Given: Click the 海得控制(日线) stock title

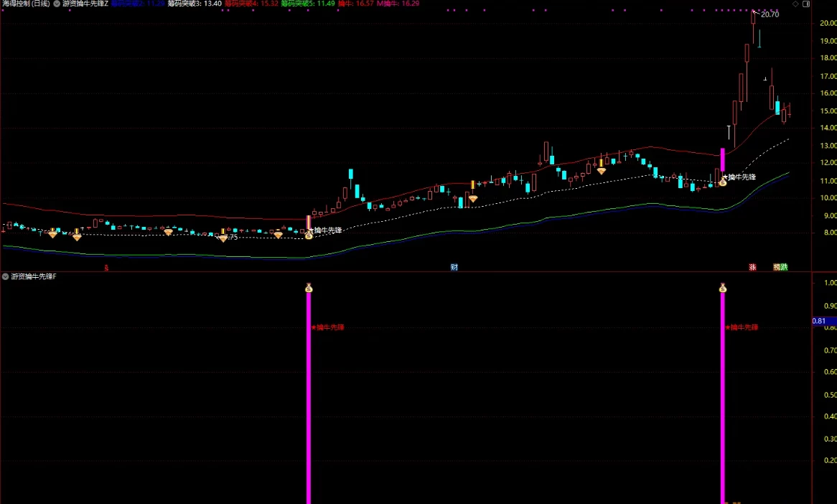Looking at the screenshot, I should pos(26,4).
